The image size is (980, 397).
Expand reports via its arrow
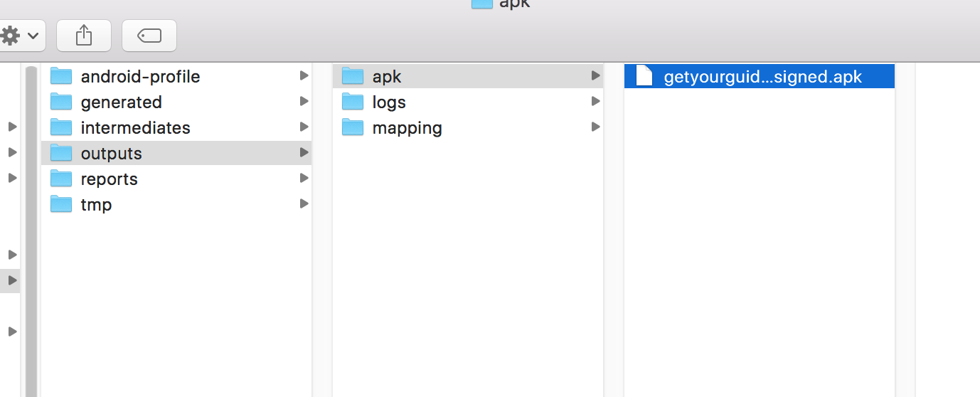(x=304, y=178)
